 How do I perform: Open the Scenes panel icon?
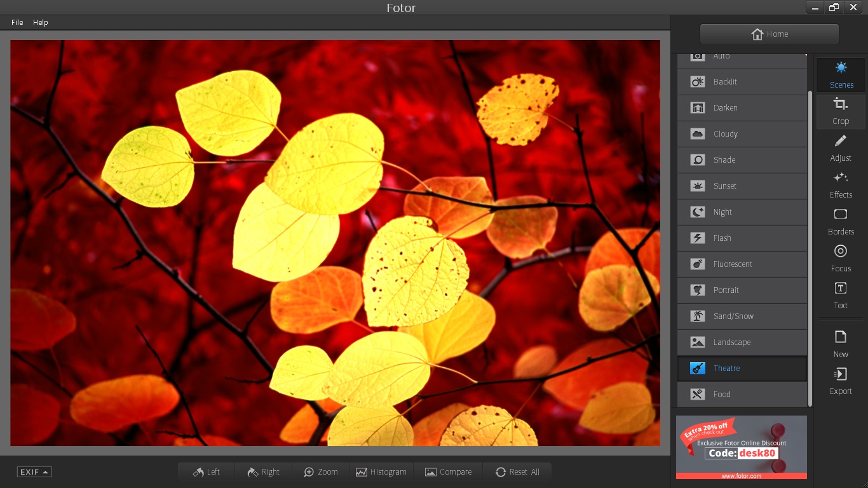click(841, 67)
